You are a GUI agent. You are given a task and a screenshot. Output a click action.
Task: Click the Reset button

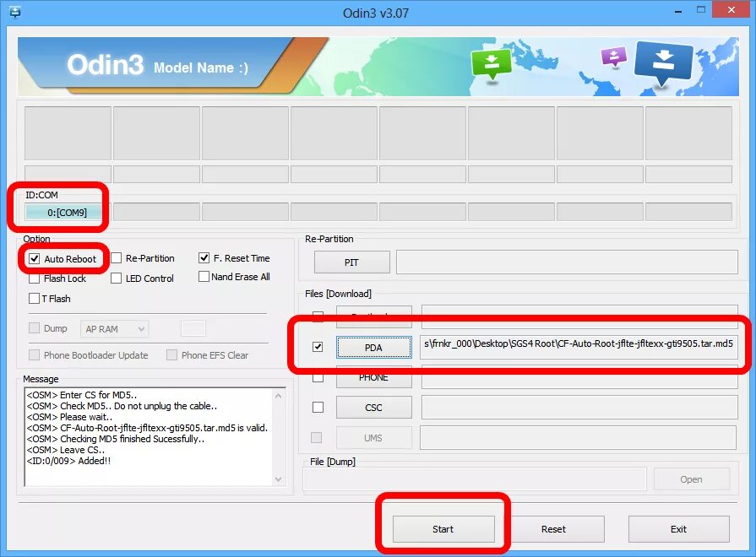[x=553, y=529]
